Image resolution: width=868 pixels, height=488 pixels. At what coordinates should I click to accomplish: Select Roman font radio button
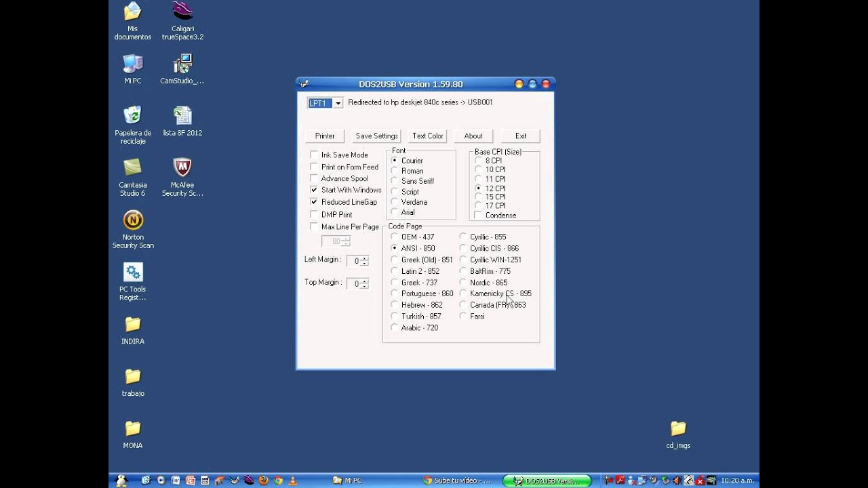pos(395,171)
